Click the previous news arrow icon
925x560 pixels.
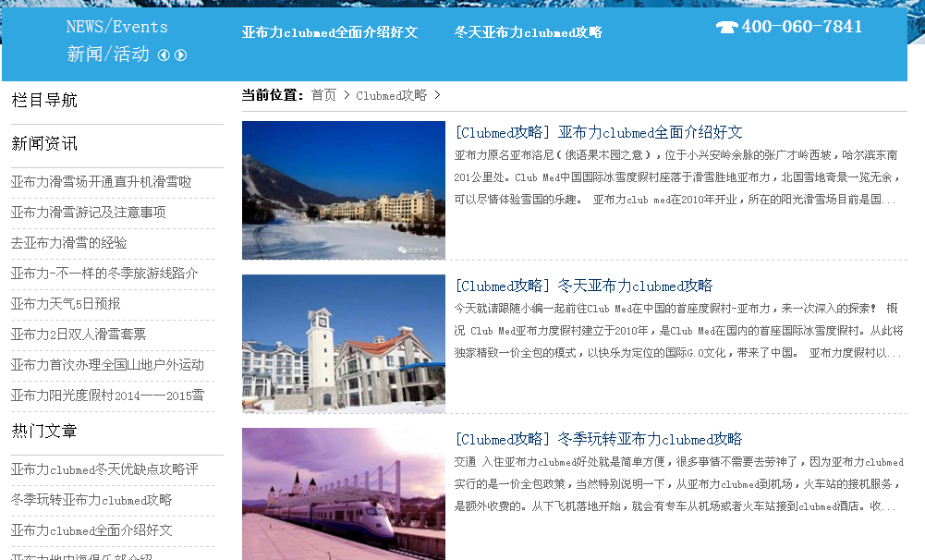click(164, 55)
